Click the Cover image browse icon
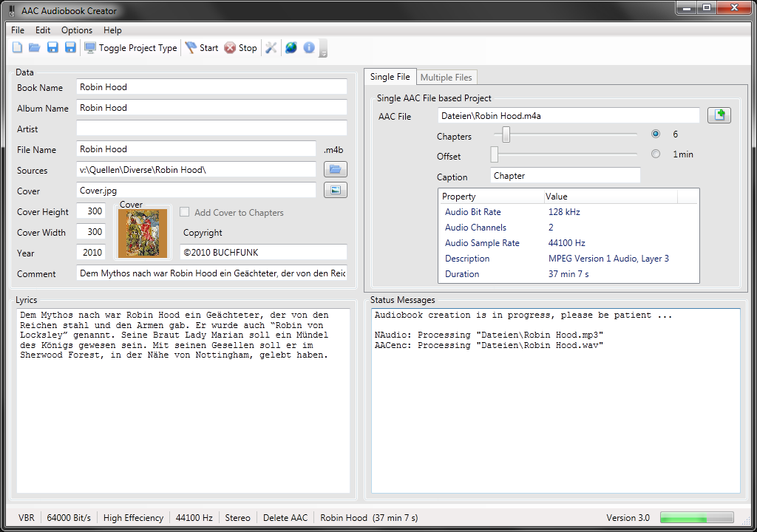 coord(335,191)
